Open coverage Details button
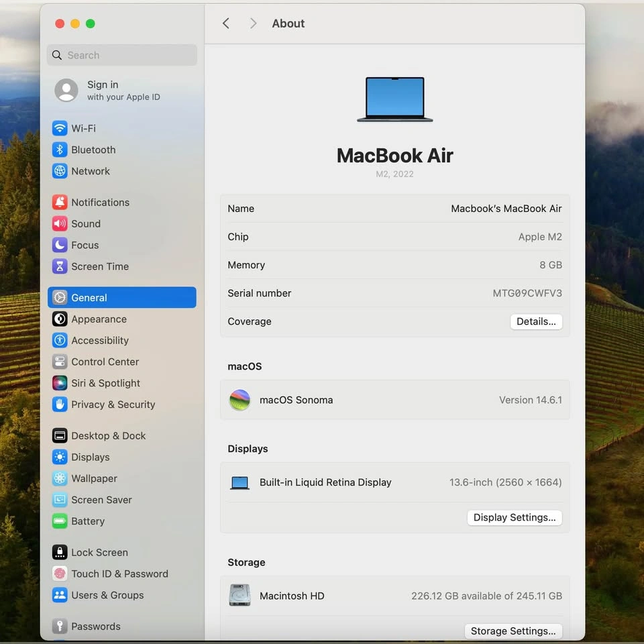 point(536,321)
